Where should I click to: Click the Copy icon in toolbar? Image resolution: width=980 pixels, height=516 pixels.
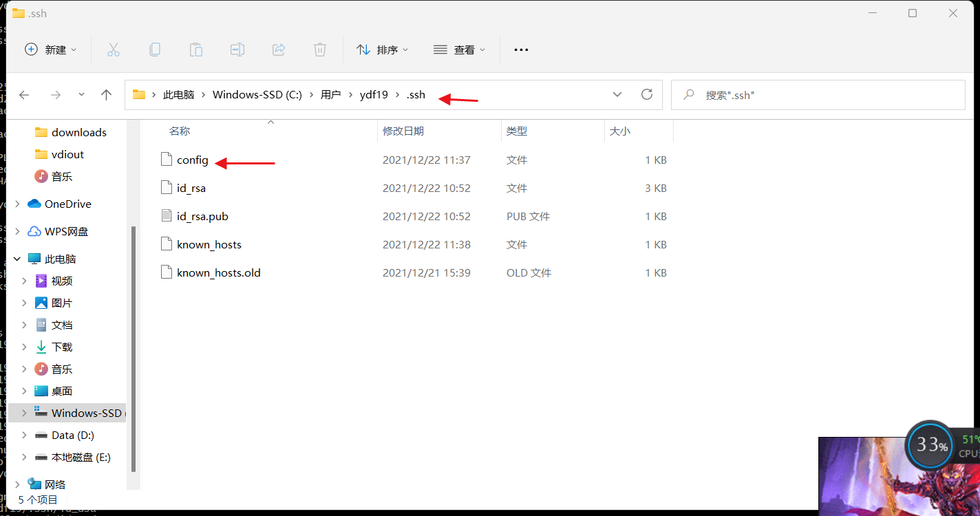tap(155, 50)
